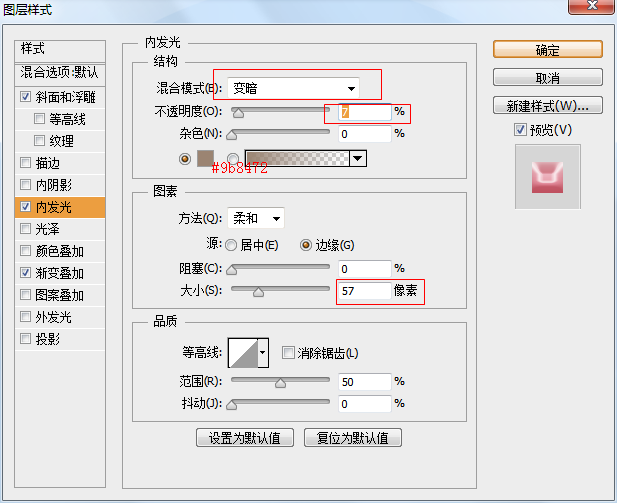Click the 不透明度 opacity slider handle

coord(238,113)
